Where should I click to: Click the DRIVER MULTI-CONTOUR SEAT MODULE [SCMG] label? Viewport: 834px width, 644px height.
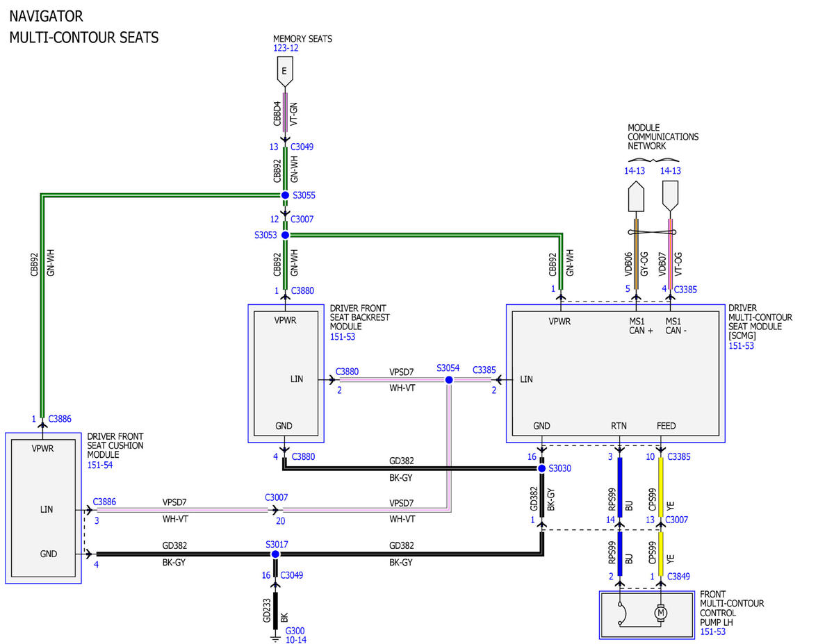pyautogui.click(x=760, y=322)
